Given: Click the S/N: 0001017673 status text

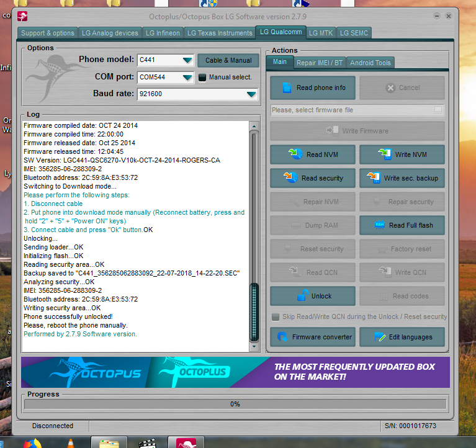Looking at the screenshot, I should pyautogui.click(x=410, y=426).
